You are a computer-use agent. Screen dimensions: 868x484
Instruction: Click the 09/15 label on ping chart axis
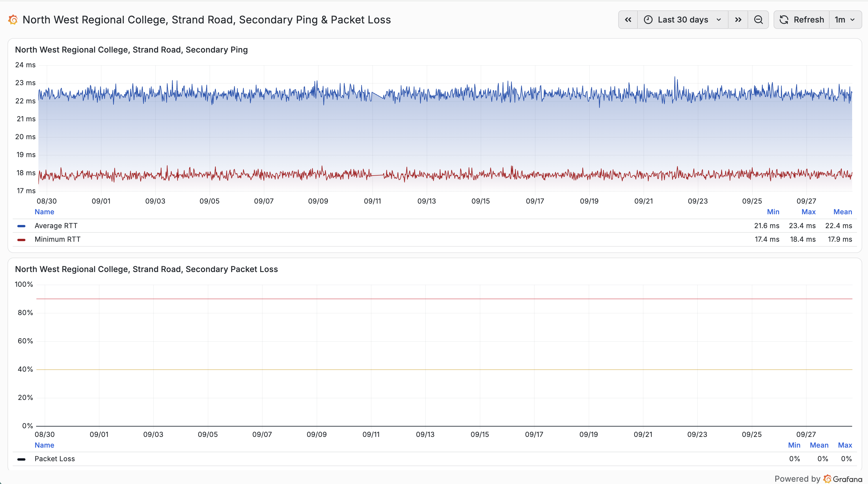click(x=480, y=201)
